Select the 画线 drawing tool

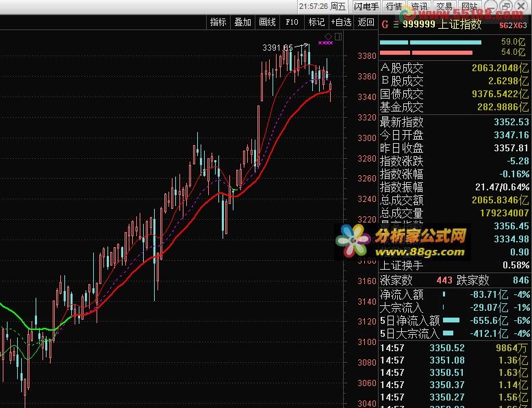(267, 23)
